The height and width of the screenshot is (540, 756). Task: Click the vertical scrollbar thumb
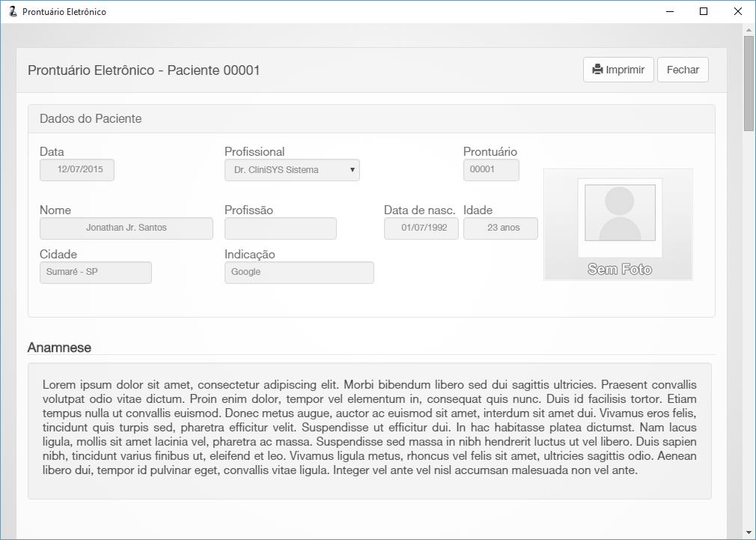(x=749, y=82)
